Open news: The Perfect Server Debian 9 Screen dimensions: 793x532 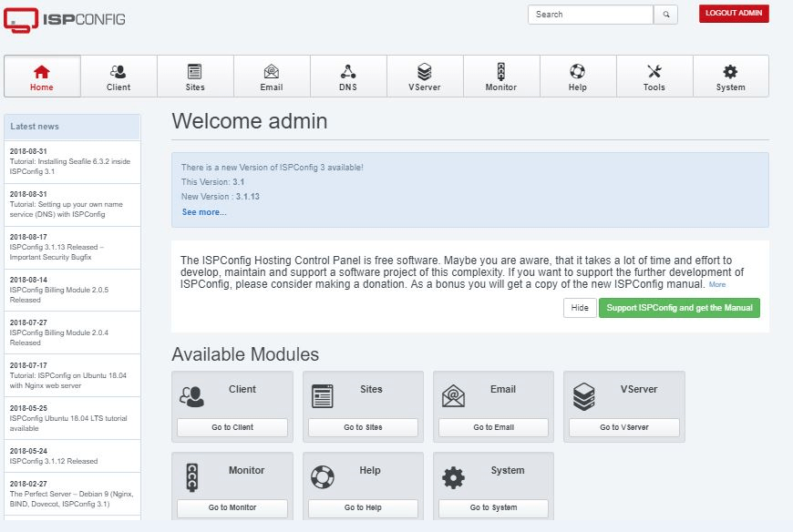72,494
